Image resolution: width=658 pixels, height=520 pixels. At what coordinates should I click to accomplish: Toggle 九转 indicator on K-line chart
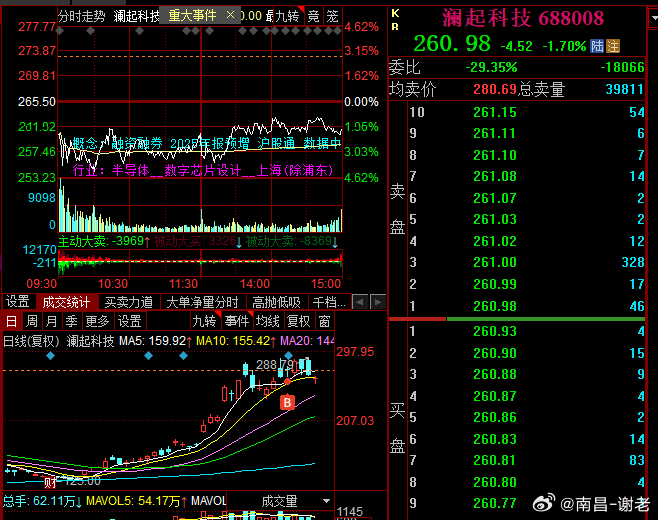click(x=204, y=321)
